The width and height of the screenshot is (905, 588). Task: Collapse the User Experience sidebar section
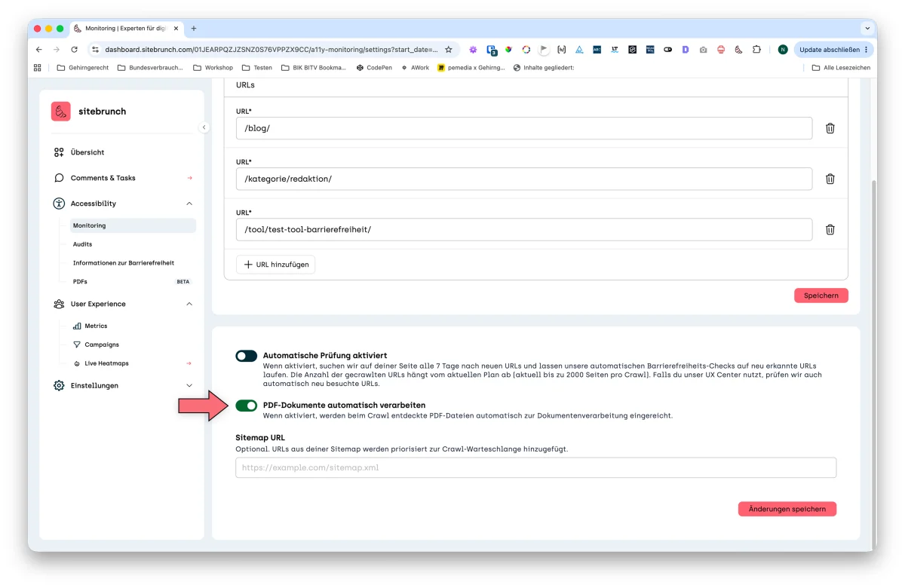coord(189,304)
